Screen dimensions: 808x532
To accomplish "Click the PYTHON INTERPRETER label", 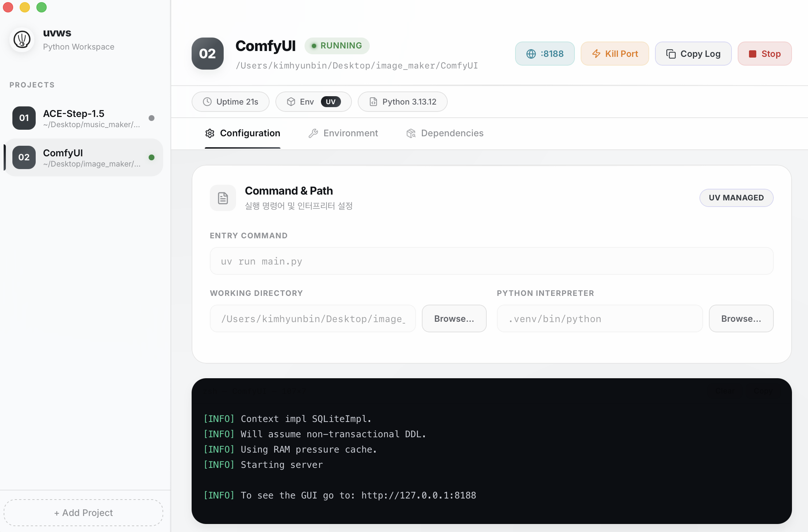I will tap(545, 293).
